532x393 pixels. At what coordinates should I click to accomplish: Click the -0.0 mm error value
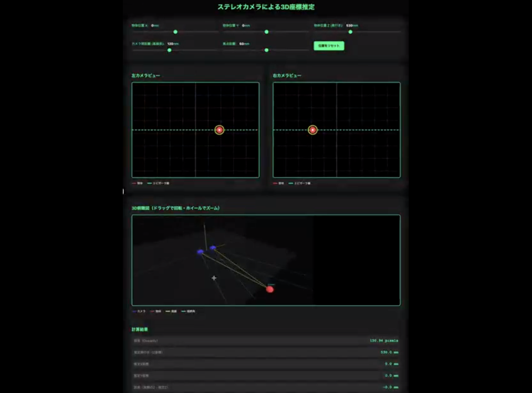coord(391,387)
